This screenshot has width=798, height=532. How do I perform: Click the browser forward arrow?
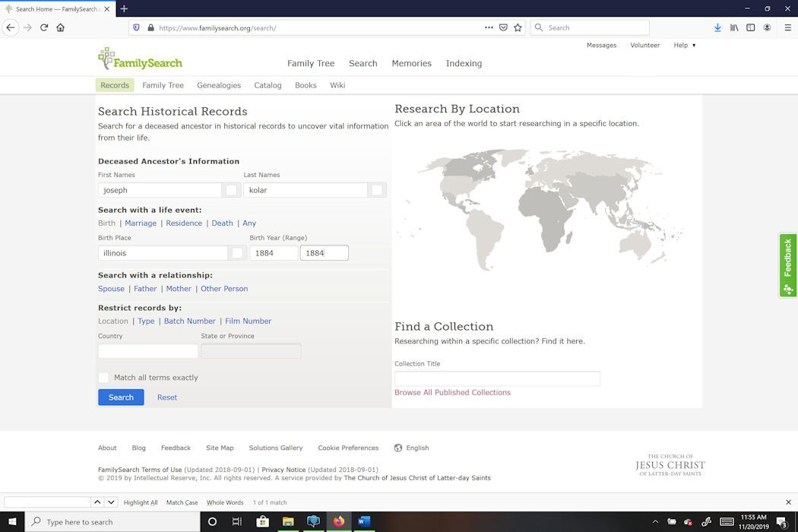pos(27,27)
